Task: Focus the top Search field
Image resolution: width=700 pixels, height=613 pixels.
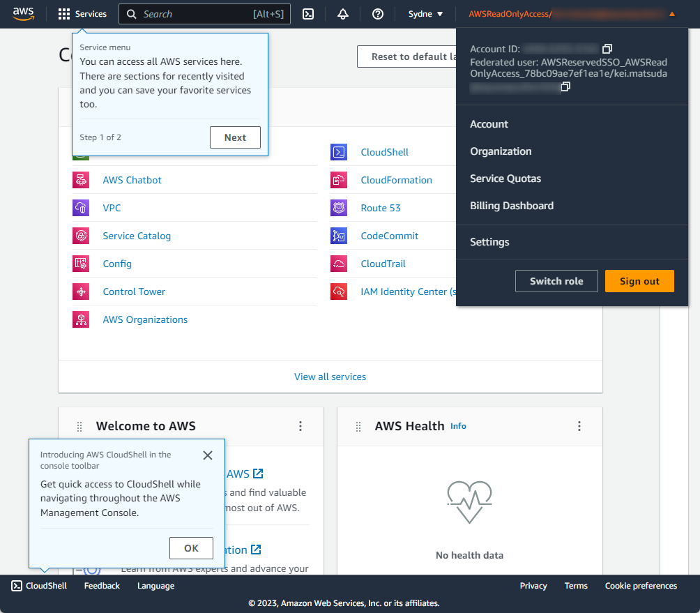Action: (204, 14)
